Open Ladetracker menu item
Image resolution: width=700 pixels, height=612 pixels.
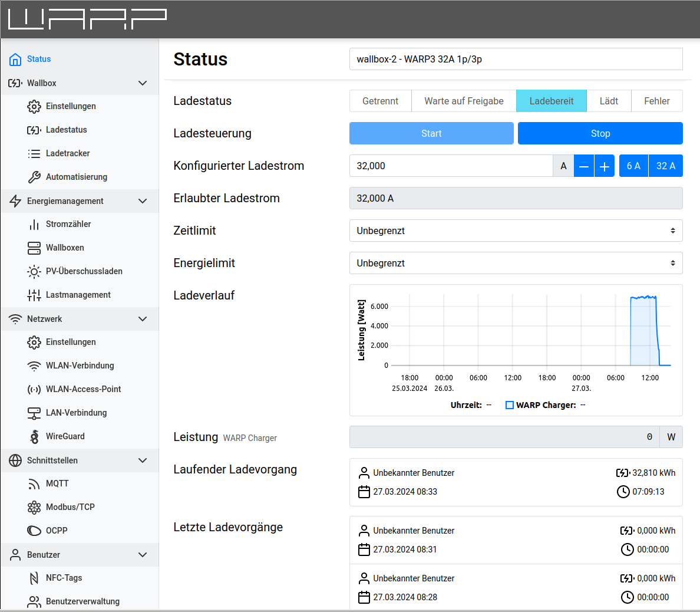[68, 153]
